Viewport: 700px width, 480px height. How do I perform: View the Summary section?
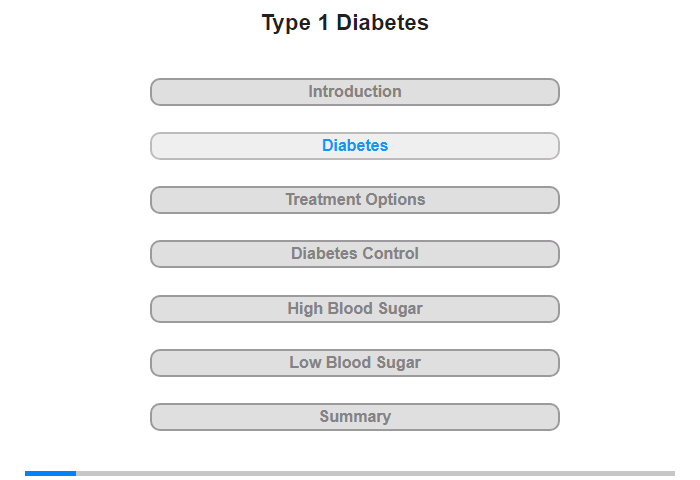click(354, 417)
